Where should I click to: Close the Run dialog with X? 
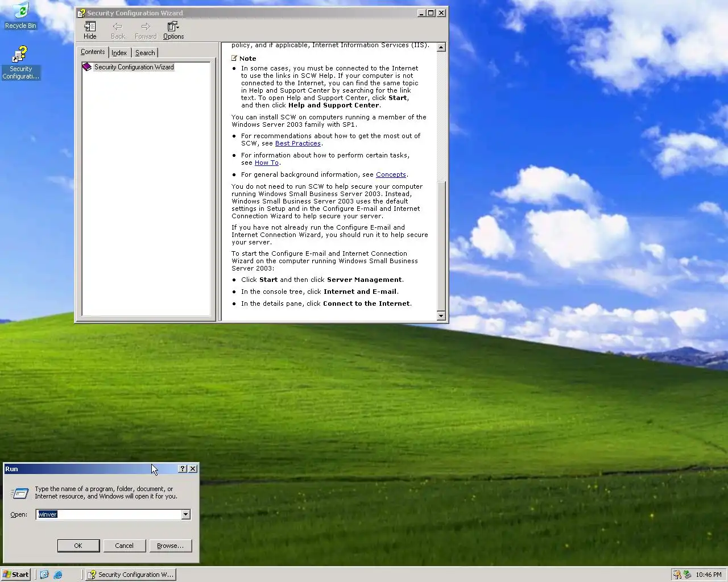coord(193,469)
